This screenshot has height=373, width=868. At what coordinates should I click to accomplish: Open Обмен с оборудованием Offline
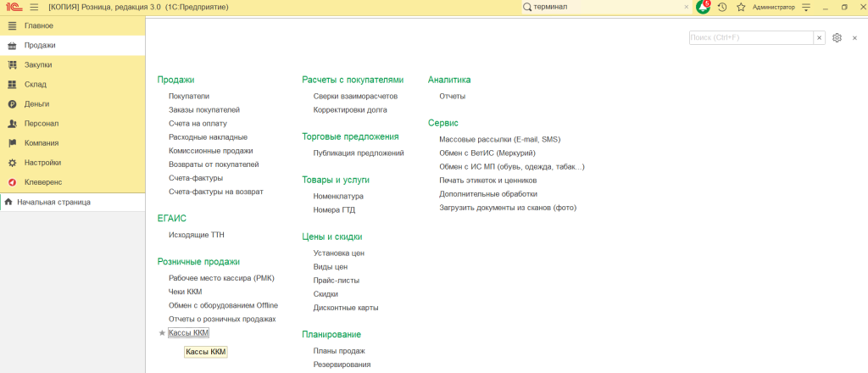click(x=223, y=305)
